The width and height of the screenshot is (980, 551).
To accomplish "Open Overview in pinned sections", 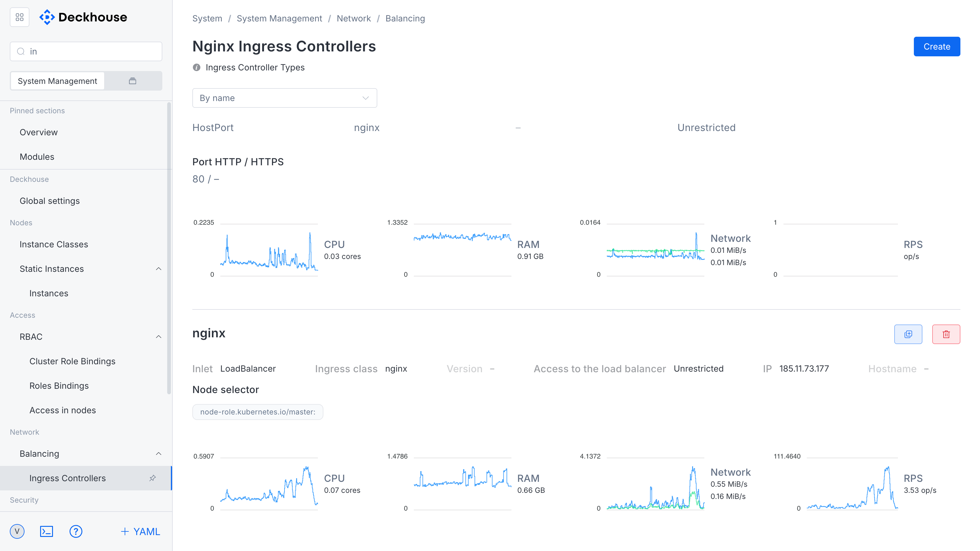I will [39, 132].
